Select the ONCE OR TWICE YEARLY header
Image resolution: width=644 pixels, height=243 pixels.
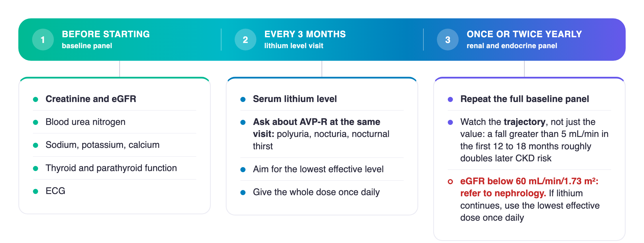coord(524,34)
